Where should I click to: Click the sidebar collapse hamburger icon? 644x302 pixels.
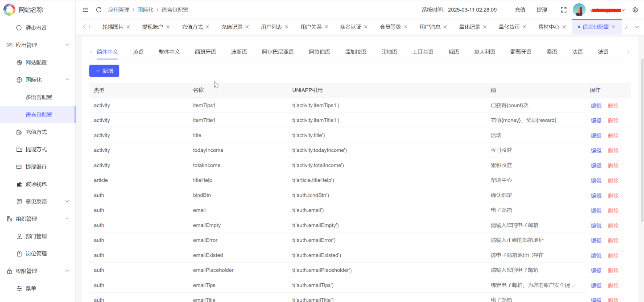[86, 10]
